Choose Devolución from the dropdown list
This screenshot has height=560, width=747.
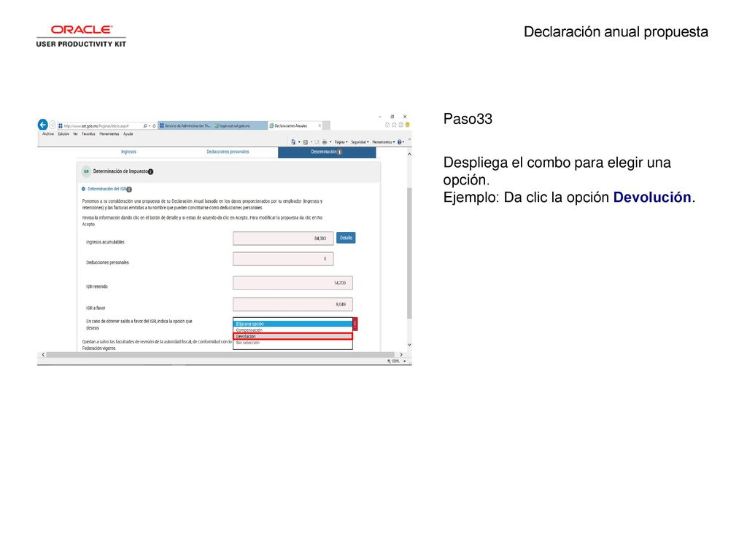293,336
